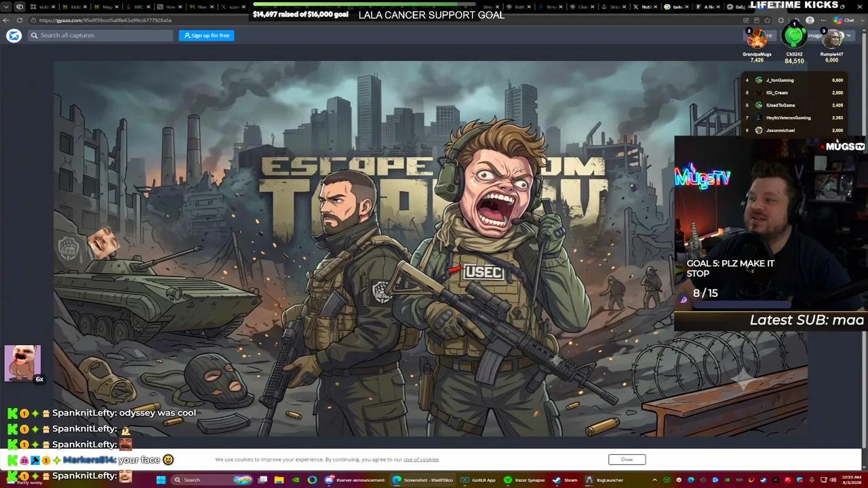This screenshot has height=488, width=868.
Task: Open the use of cookies link
Action: click(421, 460)
